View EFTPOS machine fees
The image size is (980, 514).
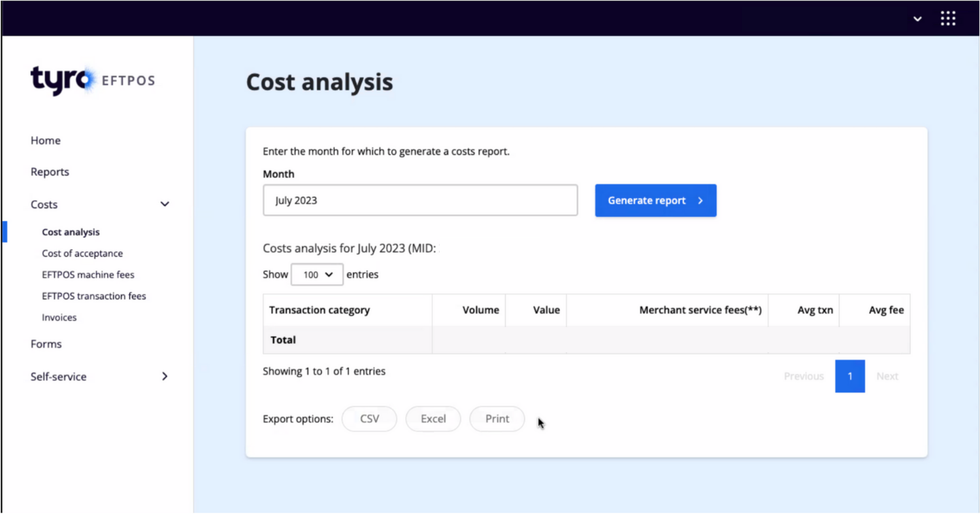click(88, 275)
